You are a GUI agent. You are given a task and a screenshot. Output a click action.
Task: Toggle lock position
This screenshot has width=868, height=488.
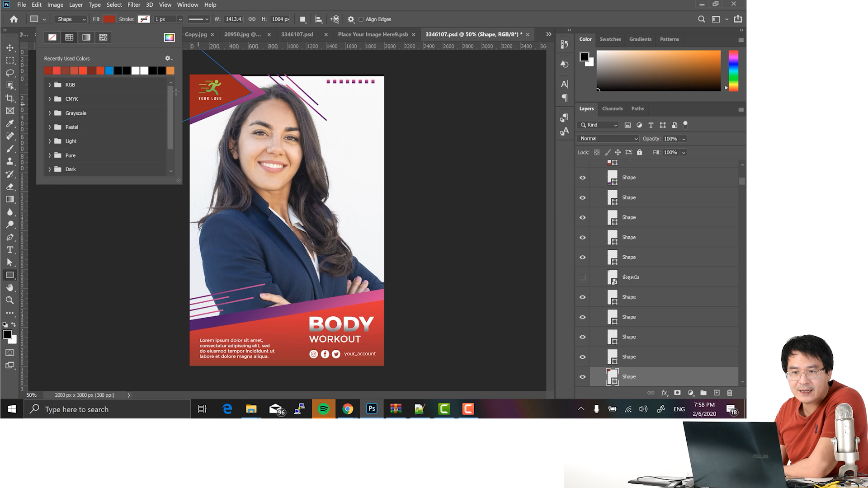(618, 153)
